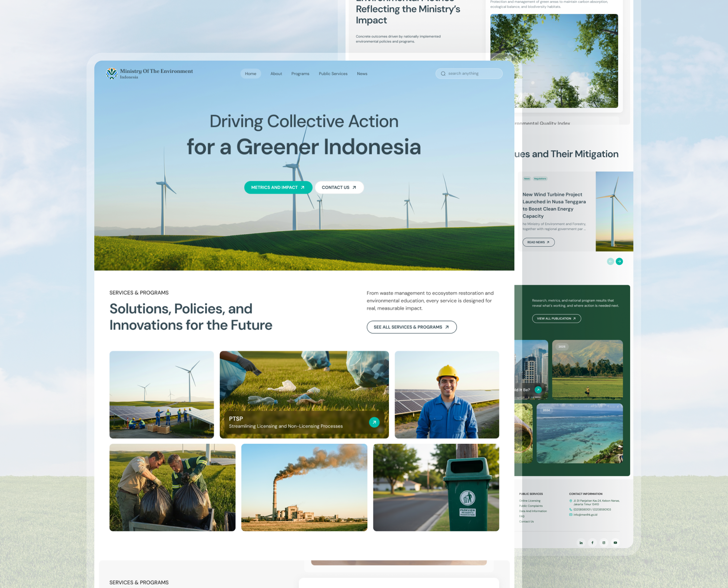728x588 pixels.
Task: Click the email envelope icon next to info@menlhk.go.id
Action: click(570, 514)
